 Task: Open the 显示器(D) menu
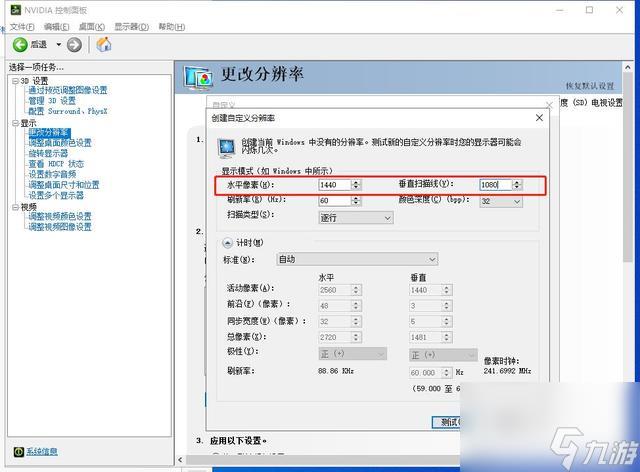point(131,27)
